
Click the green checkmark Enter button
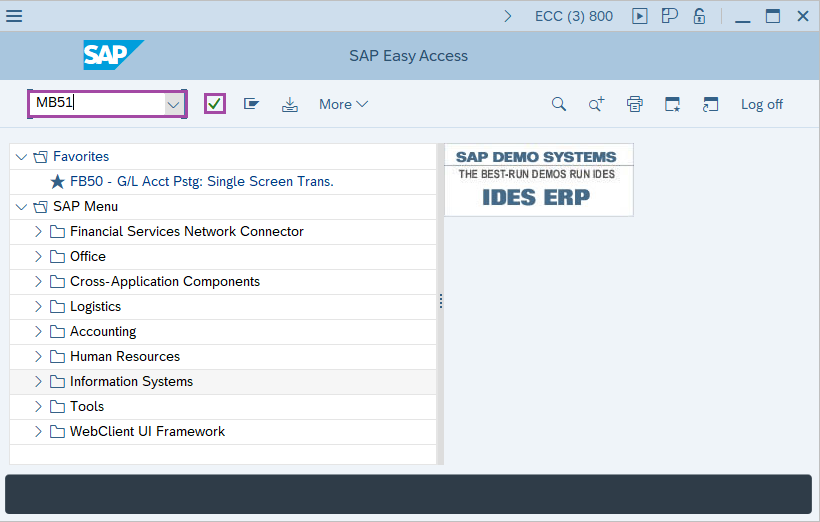[215, 104]
